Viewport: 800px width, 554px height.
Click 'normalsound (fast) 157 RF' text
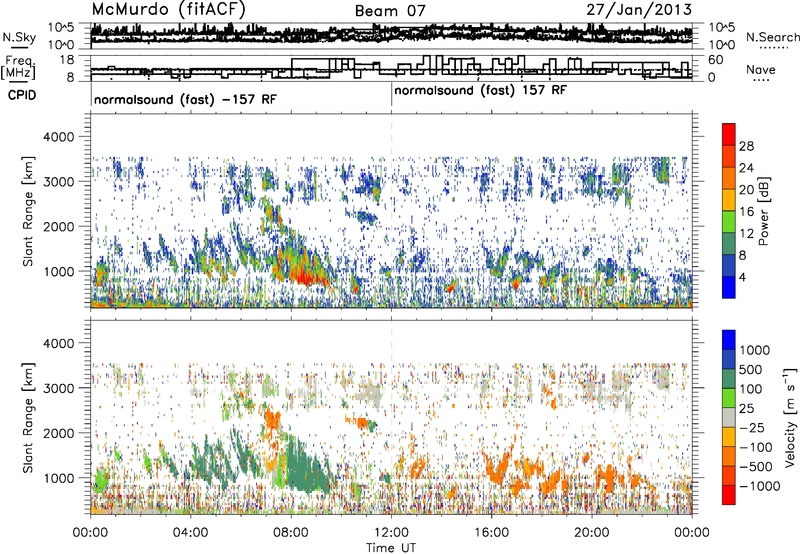click(x=480, y=90)
